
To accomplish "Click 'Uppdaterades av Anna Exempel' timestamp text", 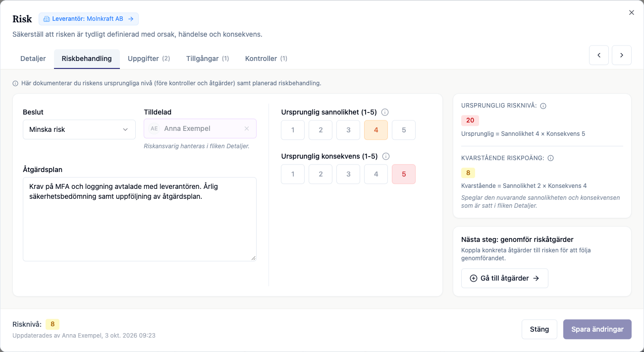I will pyautogui.click(x=84, y=336).
